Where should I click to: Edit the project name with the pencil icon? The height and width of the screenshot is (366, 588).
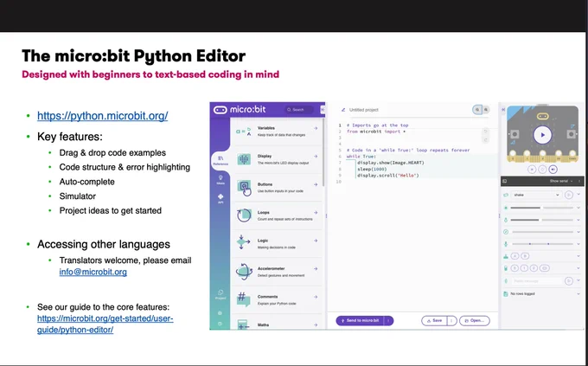click(343, 110)
